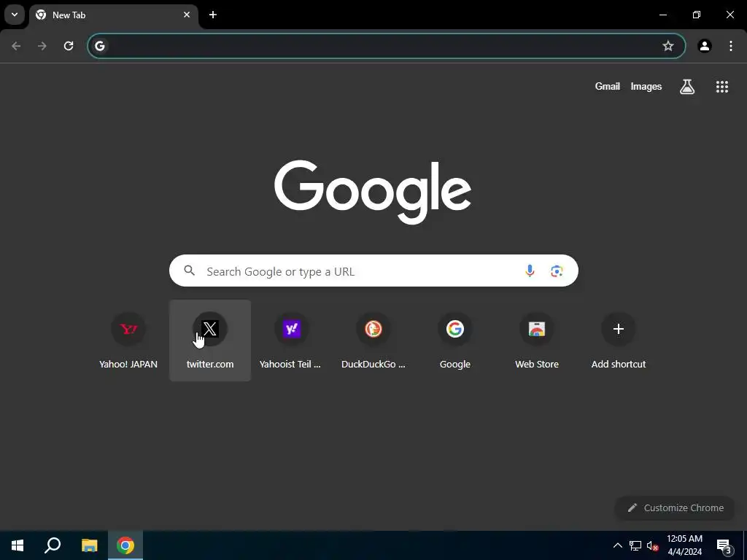Click the Google site icon in address bar
747x560 pixels.
pos(99,46)
